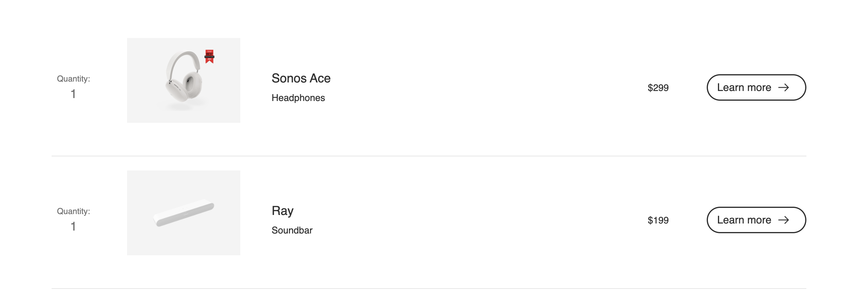This screenshot has height=308, width=868.
Task: Click the Quantity label for Ray
Action: [x=73, y=211]
